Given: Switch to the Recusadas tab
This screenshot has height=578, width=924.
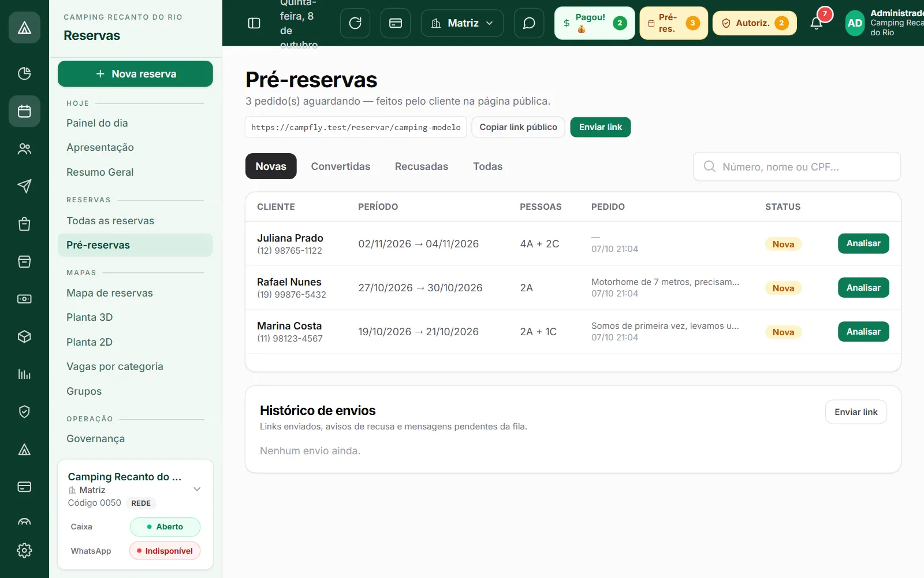Looking at the screenshot, I should (x=422, y=166).
